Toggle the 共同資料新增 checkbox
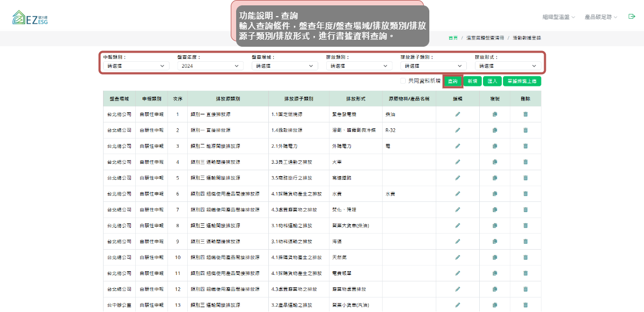644x312 pixels. click(403, 81)
